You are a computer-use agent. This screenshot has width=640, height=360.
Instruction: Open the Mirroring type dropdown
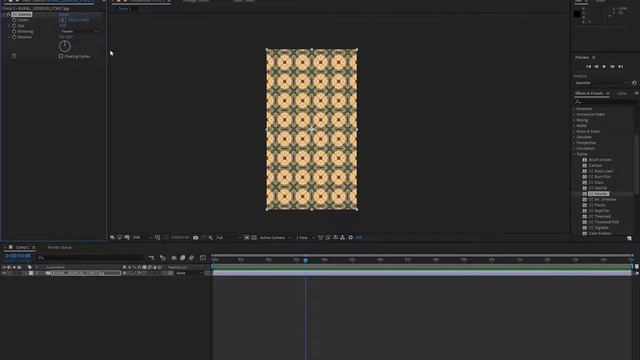(x=79, y=31)
